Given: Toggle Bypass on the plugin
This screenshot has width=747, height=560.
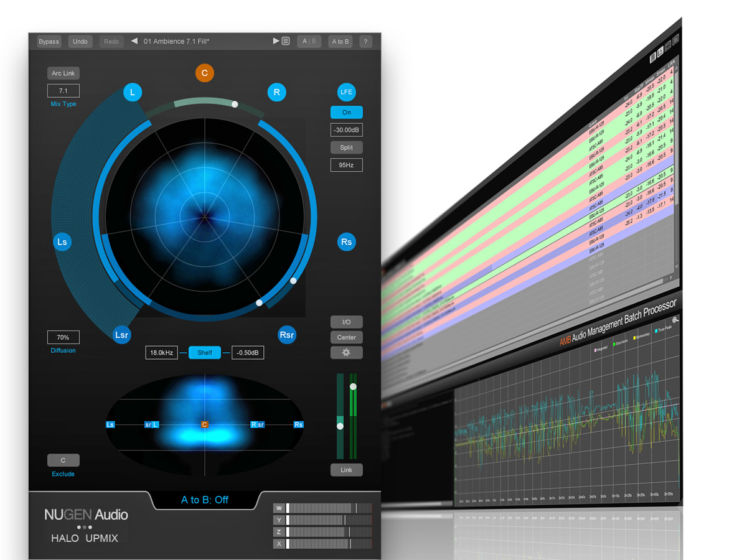Looking at the screenshot, I should click(x=49, y=42).
